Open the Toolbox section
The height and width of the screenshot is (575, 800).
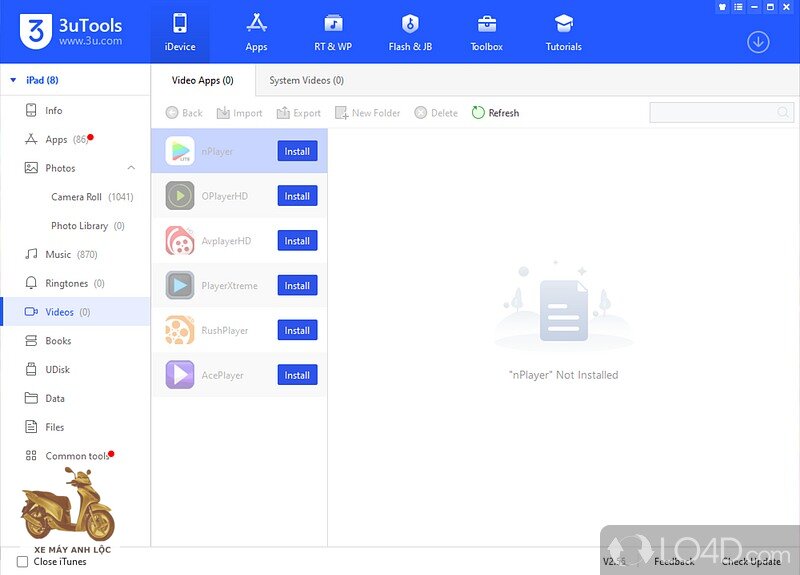coord(486,32)
